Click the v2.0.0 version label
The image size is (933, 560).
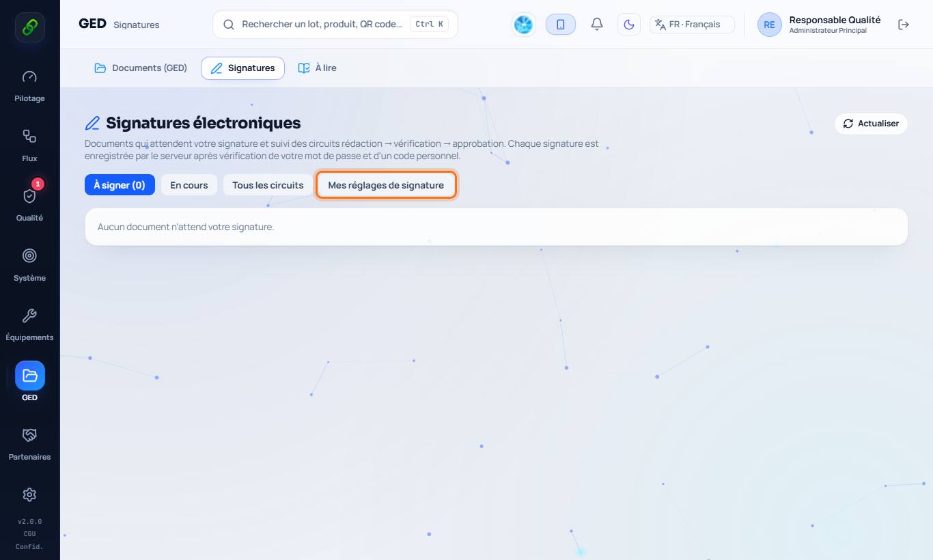(x=29, y=522)
